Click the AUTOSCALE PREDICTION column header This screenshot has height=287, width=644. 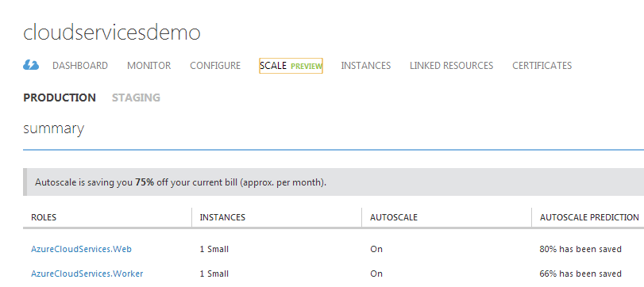coord(589,217)
